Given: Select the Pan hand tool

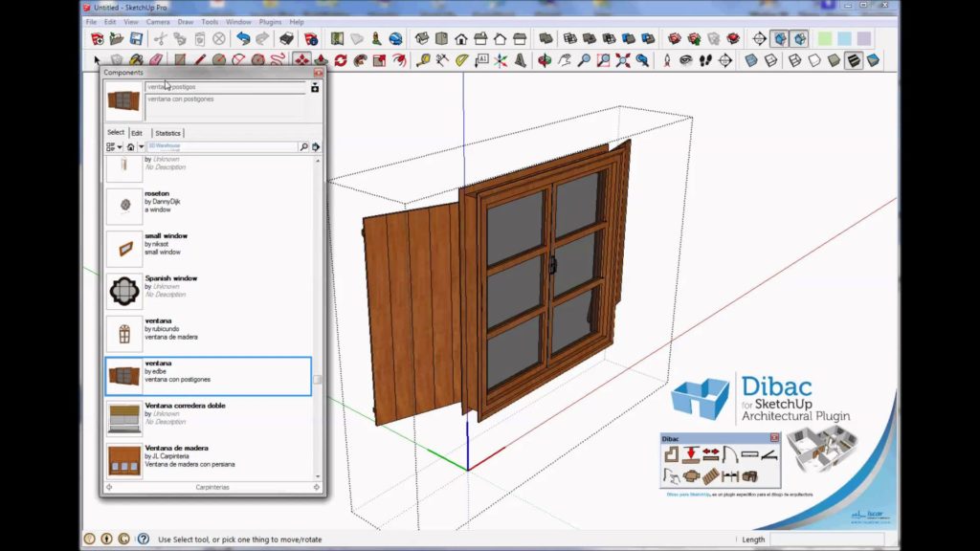Looking at the screenshot, I should (565, 60).
